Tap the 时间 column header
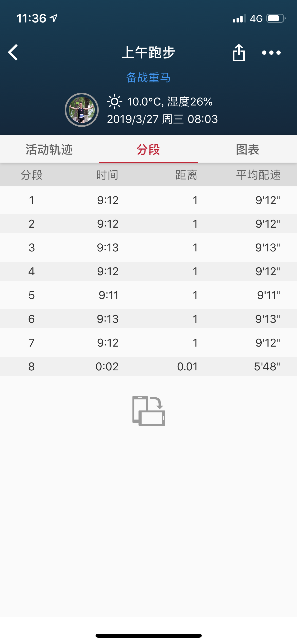297x644 pixels. (107, 175)
